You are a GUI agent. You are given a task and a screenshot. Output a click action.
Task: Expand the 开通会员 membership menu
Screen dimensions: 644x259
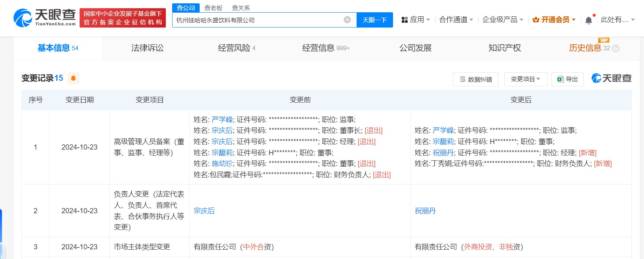coord(554,20)
